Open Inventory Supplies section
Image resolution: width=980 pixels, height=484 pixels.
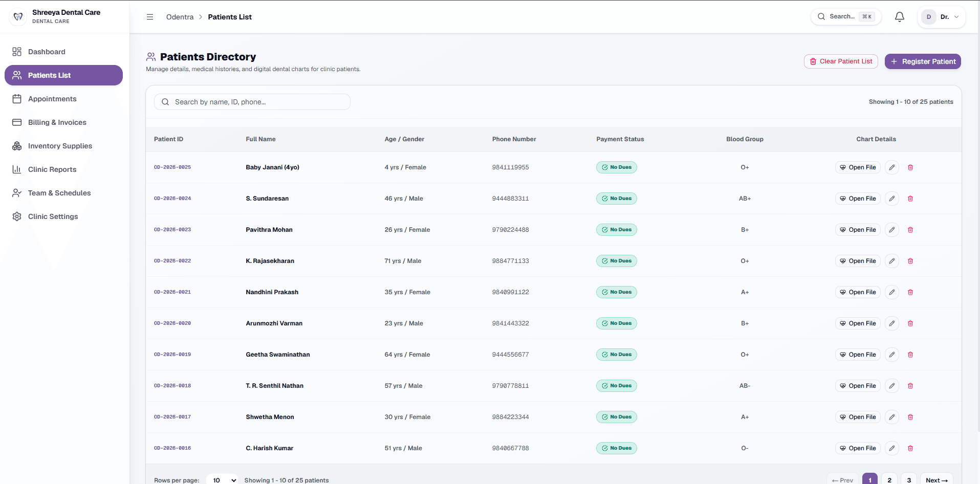click(x=63, y=146)
